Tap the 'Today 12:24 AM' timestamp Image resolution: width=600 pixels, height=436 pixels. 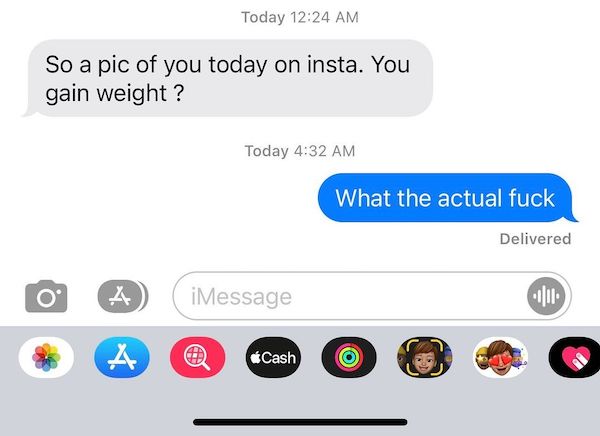[x=300, y=17]
